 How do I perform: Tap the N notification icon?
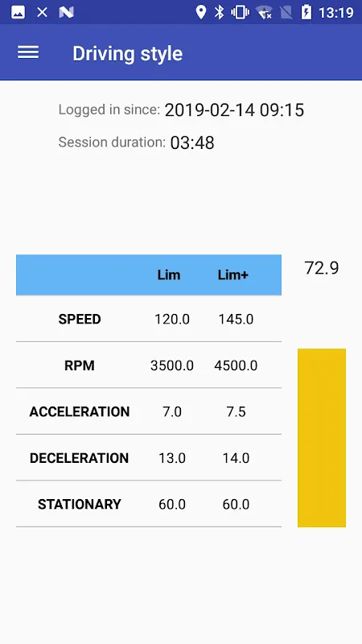[66, 12]
